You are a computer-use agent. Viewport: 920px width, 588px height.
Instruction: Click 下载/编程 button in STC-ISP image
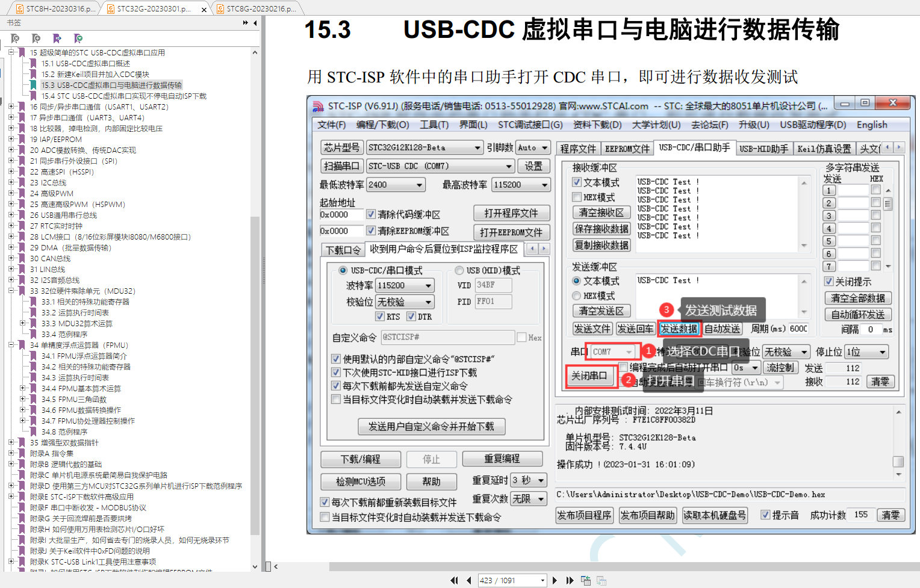click(x=361, y=459)
